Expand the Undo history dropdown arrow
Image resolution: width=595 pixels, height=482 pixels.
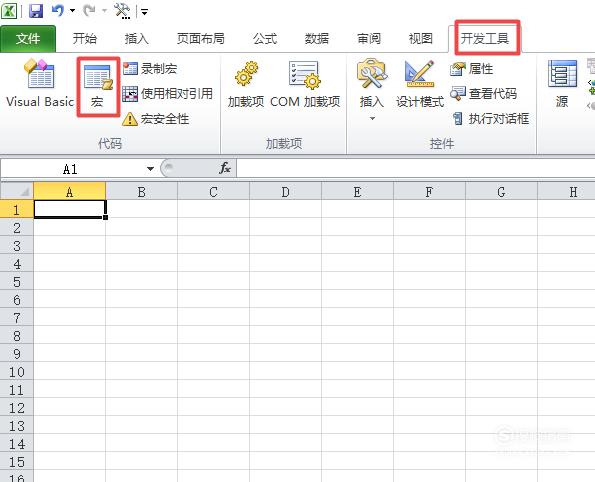(x=72, y=11)
